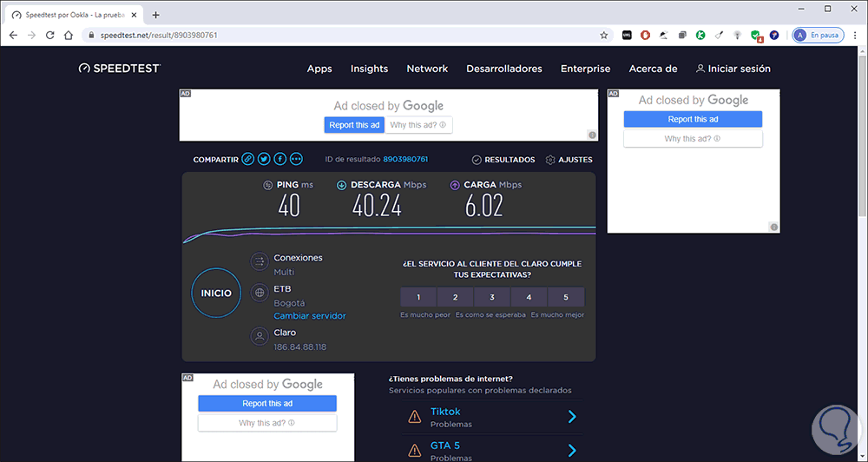
Task: Click Why this ad? in top banner
Action: [418, 125]
